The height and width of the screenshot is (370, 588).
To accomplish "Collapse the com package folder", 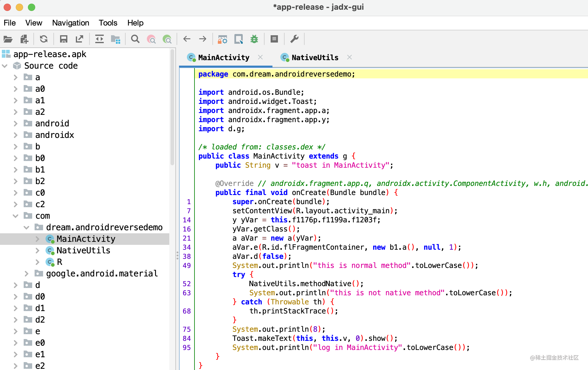I will coord(16,216).
